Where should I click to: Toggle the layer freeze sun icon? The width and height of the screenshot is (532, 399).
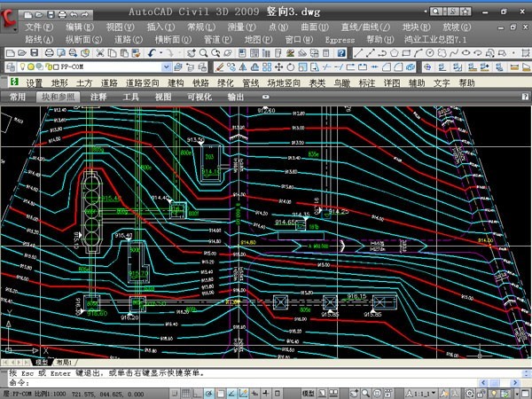[x=27, y=67]
